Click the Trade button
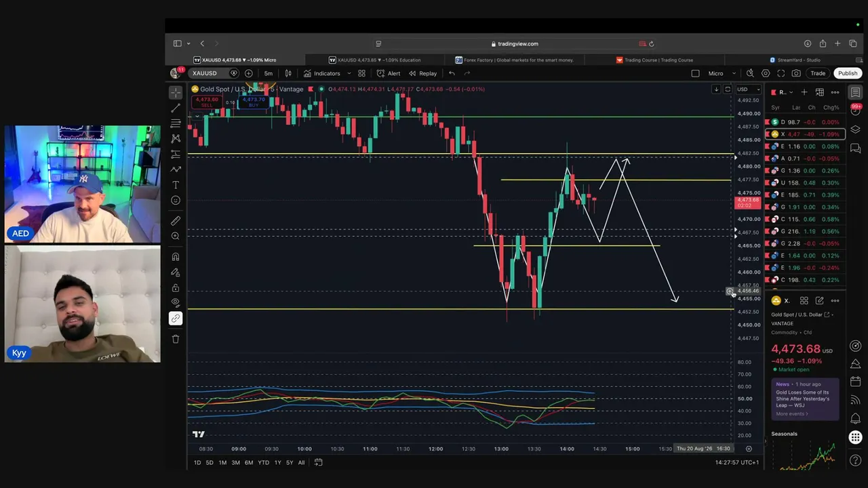This screenshot has width=868, height=488. click(x=818, y=73)
